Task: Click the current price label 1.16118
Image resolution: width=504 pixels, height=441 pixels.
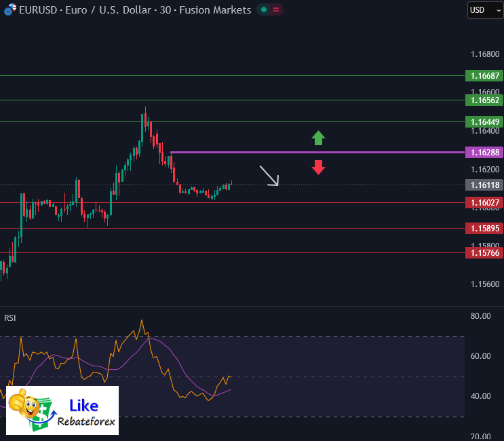Action: 484,185
